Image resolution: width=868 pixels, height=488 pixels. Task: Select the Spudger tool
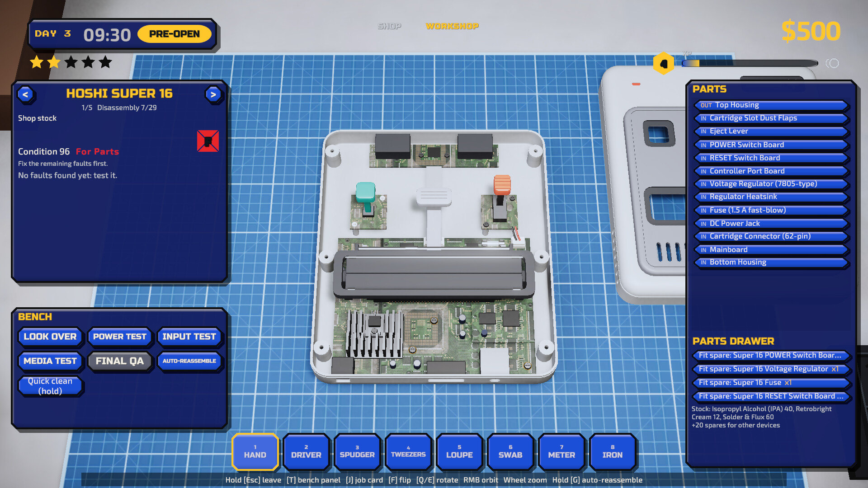pyautogui.click(x=357, y=451)
